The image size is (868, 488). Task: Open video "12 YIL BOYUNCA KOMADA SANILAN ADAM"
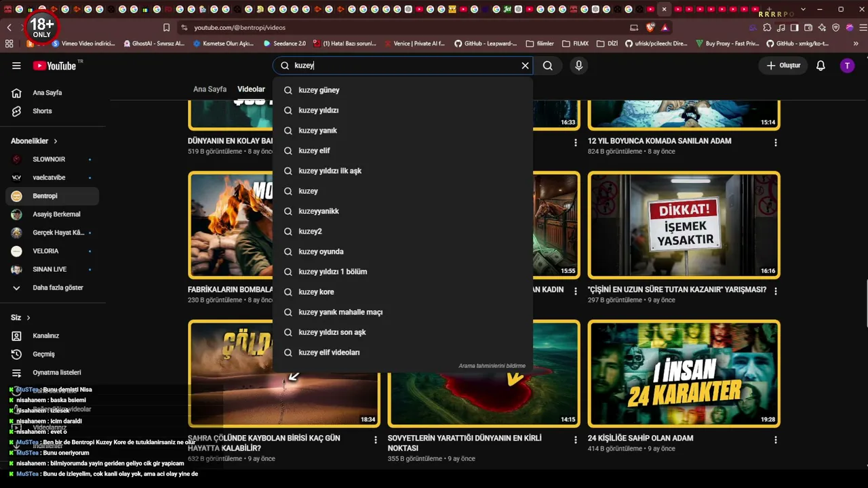pyautogui.click(x=659, y=141)
